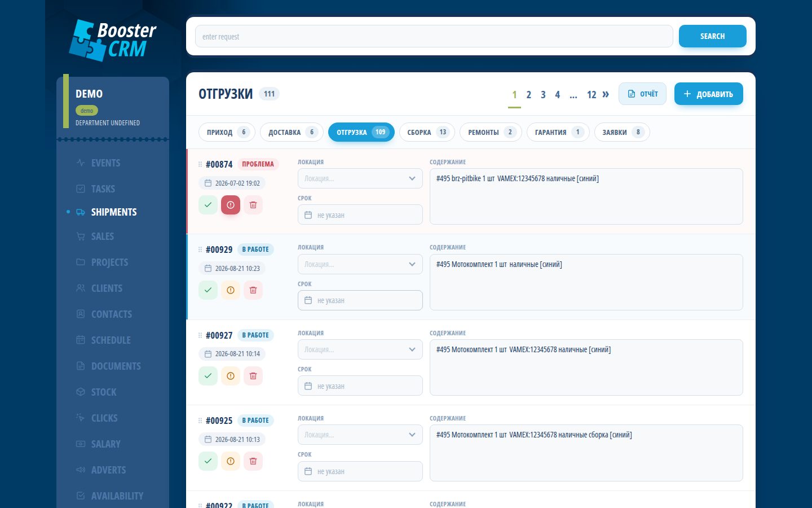Go to page 12 of shipments
The height and width of the screenshot is (508, 812).
(592, 95)
